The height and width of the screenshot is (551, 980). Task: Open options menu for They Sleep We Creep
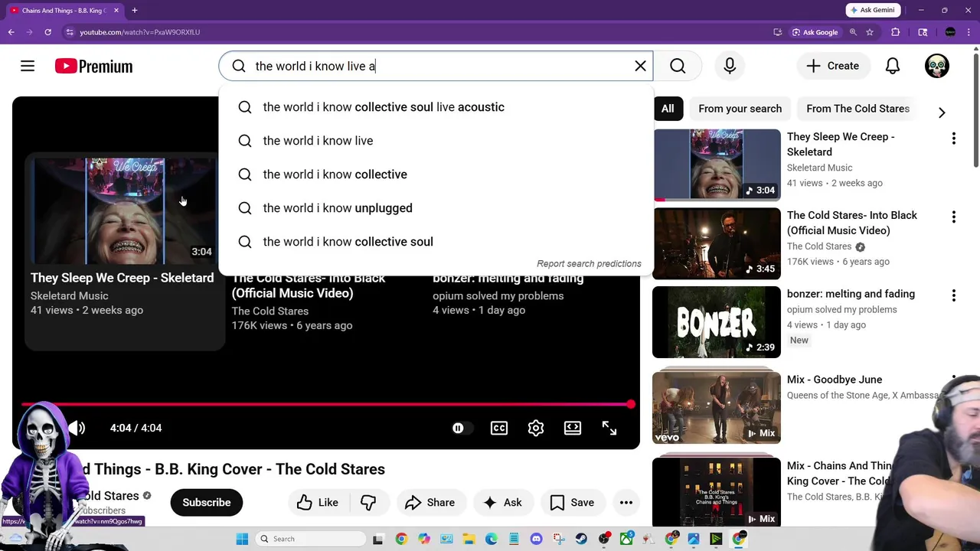click(954, 139)
